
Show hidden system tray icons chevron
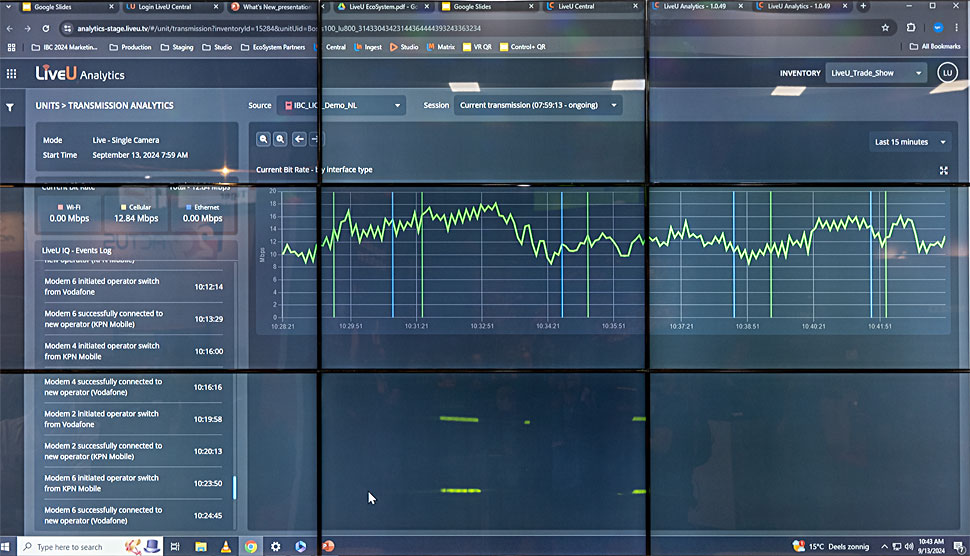coord(884,547)
